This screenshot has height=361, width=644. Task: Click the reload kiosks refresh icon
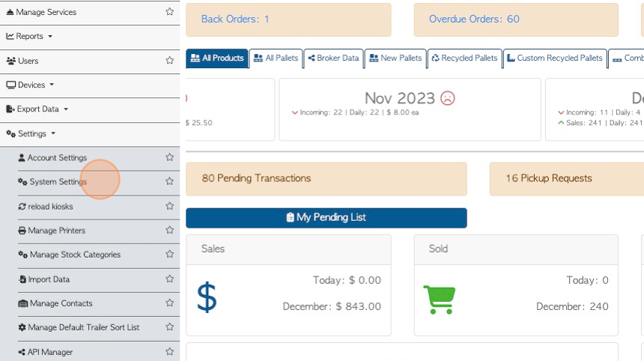pyautogui.click(x=22, y=207)
